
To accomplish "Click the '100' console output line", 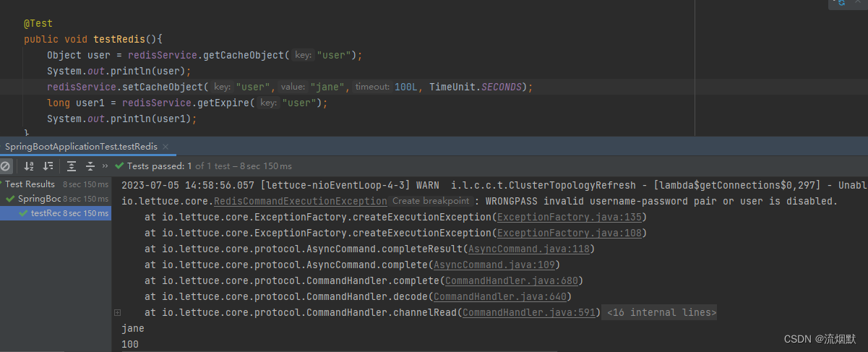I will coord(130,344).
